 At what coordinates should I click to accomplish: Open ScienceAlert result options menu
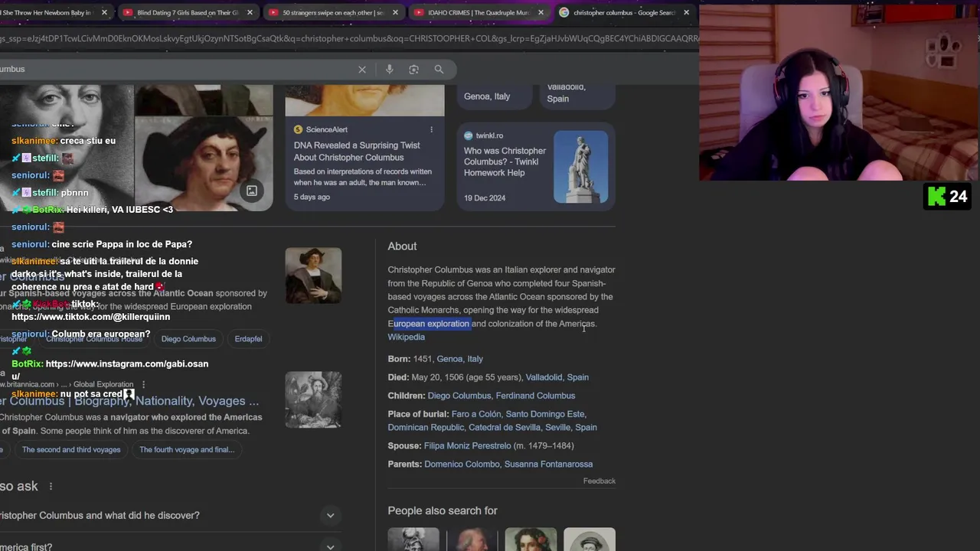[431, 129]
